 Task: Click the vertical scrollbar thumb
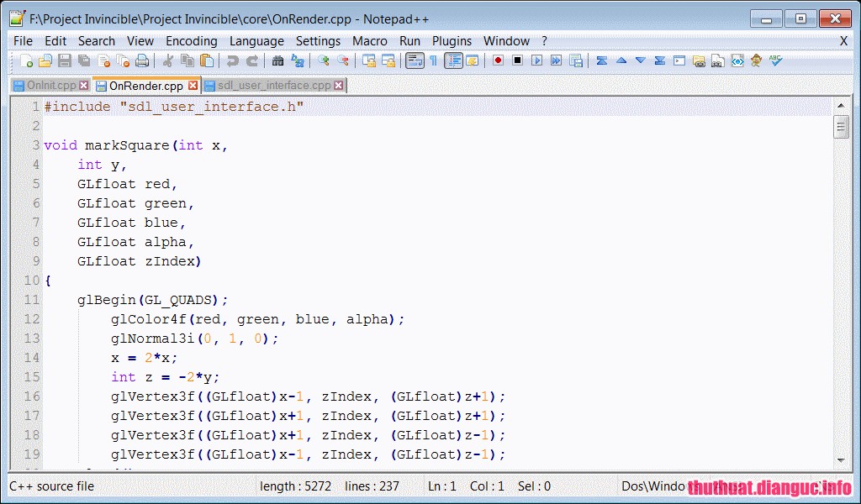pos(841,127)
